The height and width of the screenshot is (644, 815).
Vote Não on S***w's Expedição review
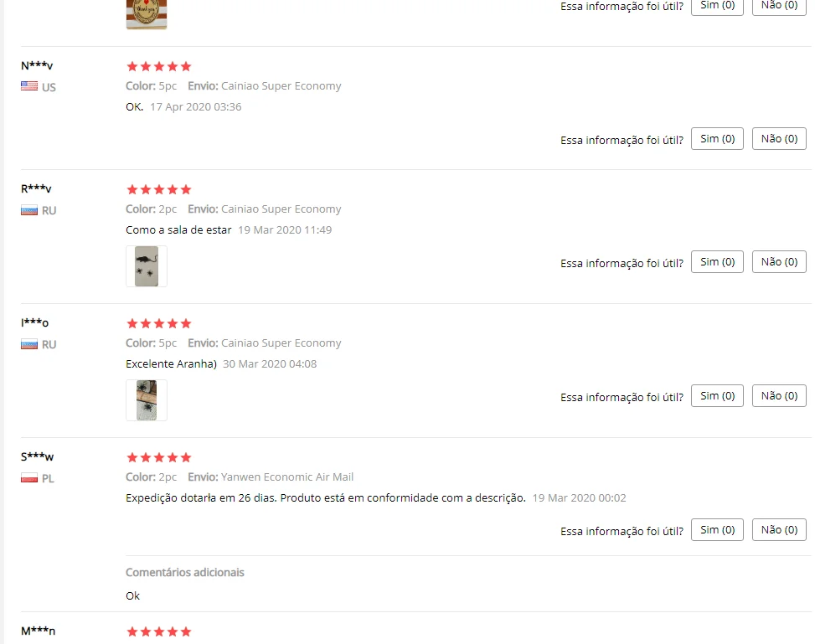(779, 529)
